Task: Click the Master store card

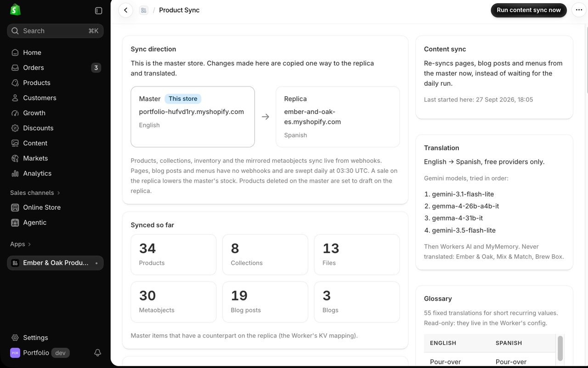Action: click(x=192, y=117)
